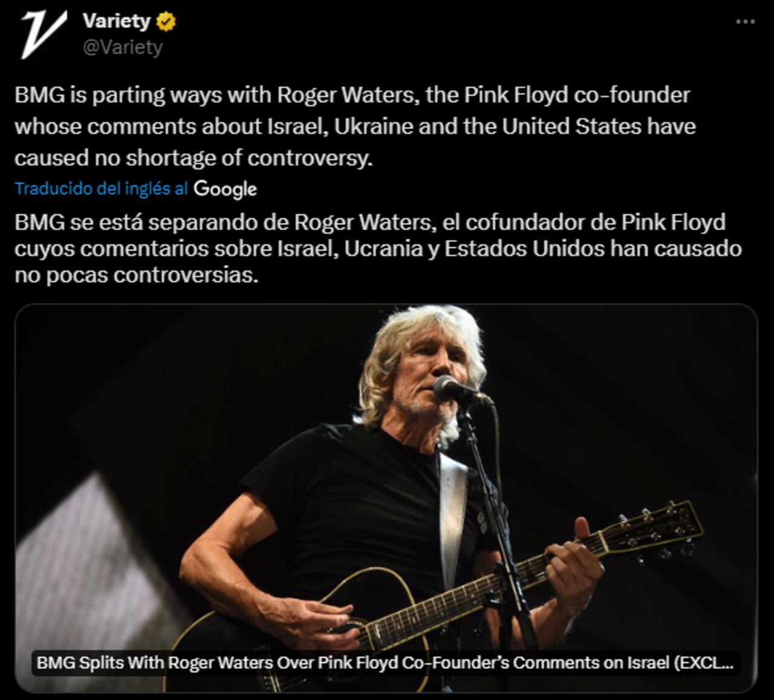
Task: Click the microphone in the article photo
Action: pyautogui.click(x=461, y=390)
